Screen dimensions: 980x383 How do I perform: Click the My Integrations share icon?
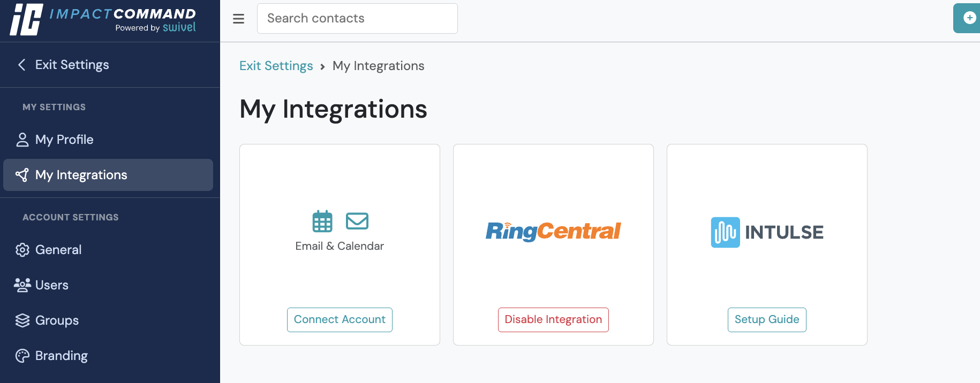pos(22,175)
